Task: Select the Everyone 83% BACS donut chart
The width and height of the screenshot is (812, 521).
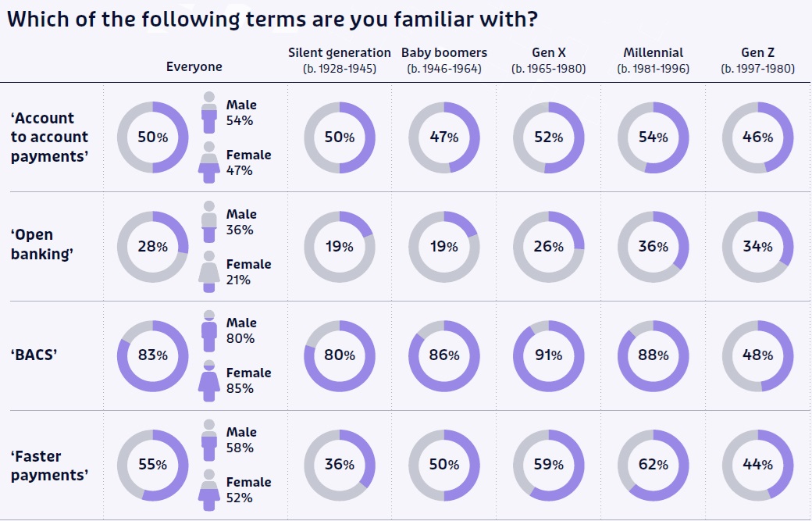Action: [x=153, y=355]
